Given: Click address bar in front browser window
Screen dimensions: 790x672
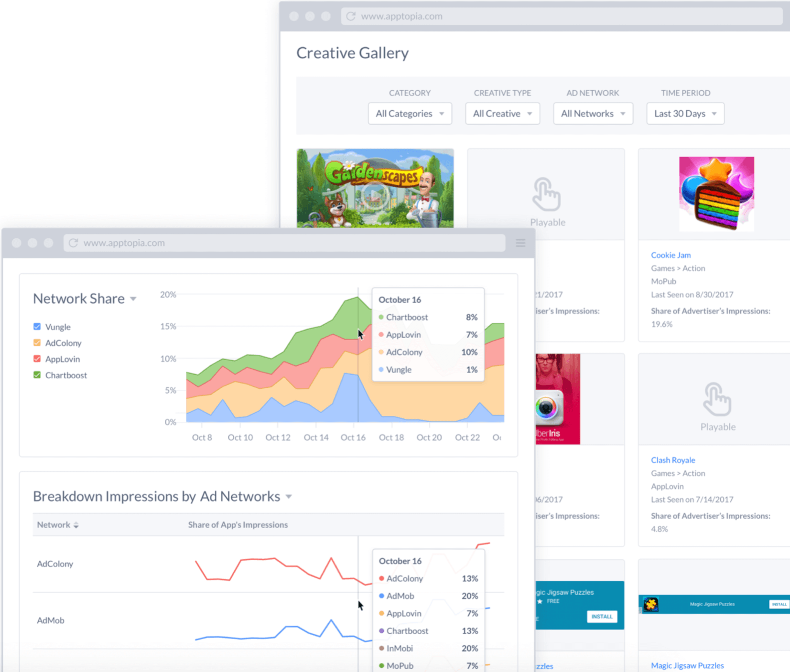Looking at the screenshot, I should [284, 243].
